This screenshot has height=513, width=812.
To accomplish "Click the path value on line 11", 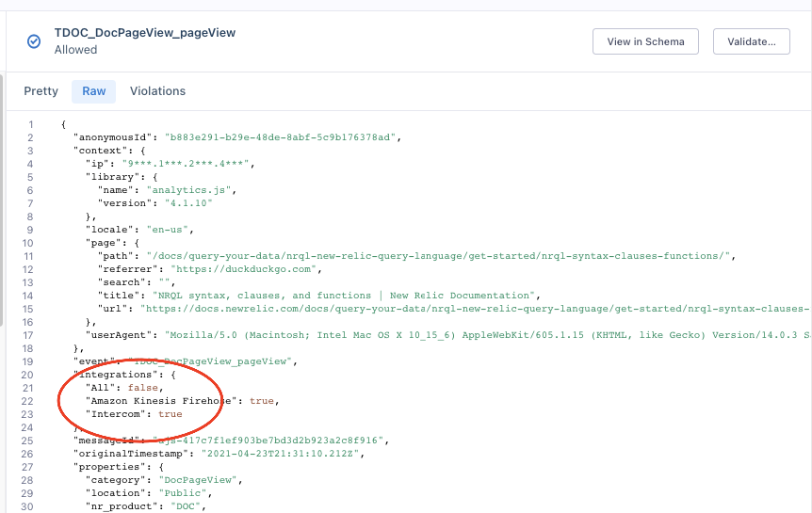I will pos(439,256).
